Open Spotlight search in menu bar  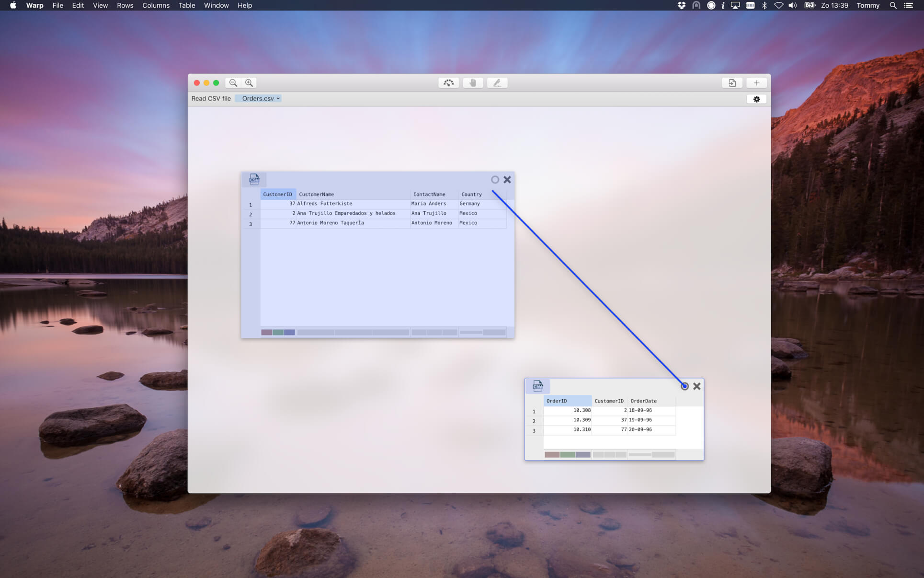pos(893,5)
